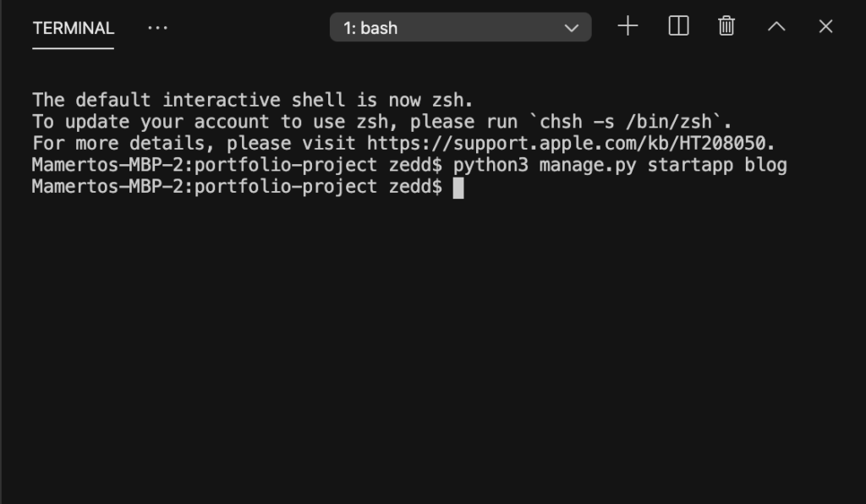Open the '1: bash' terminal selector

(x=461, y=27)
